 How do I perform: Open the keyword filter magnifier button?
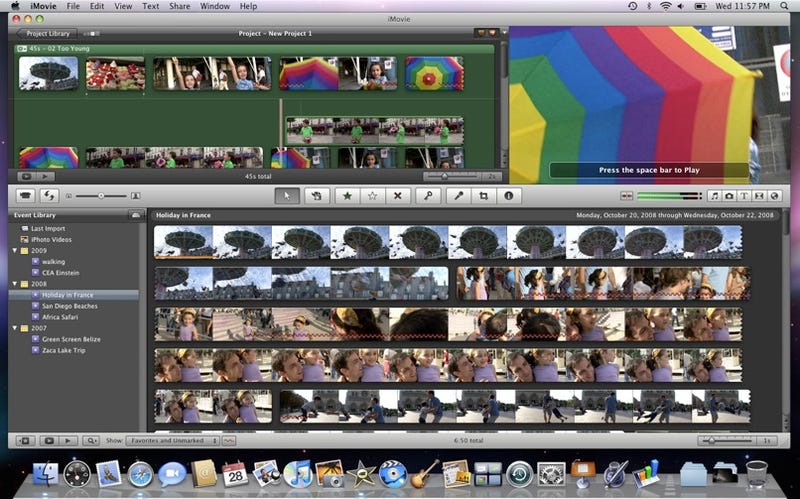(x=91, y=441)
